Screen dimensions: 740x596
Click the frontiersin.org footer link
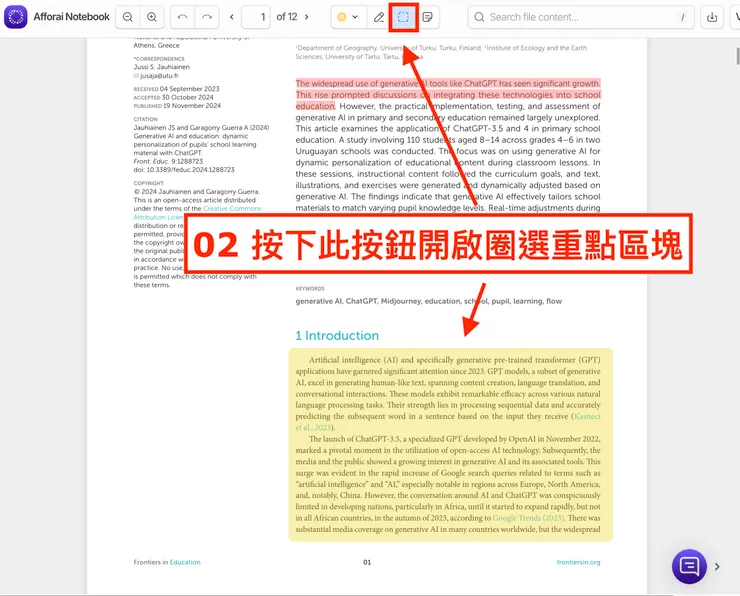click(x=578, y=562)
